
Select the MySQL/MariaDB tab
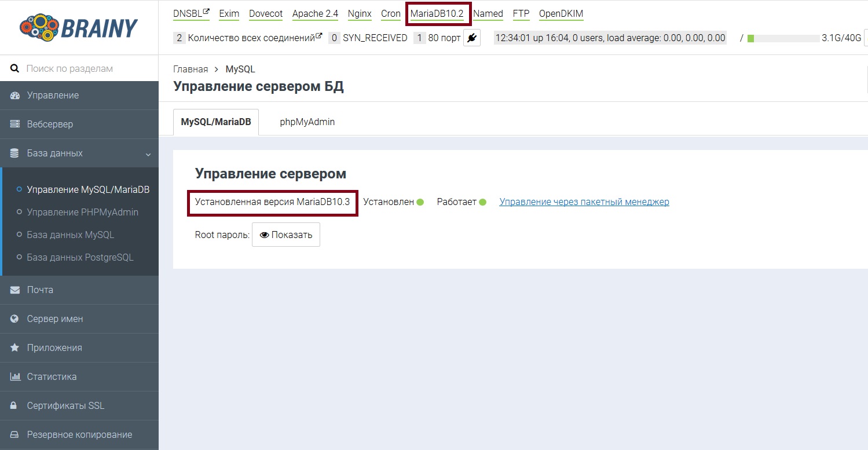[x=216, y=122]
